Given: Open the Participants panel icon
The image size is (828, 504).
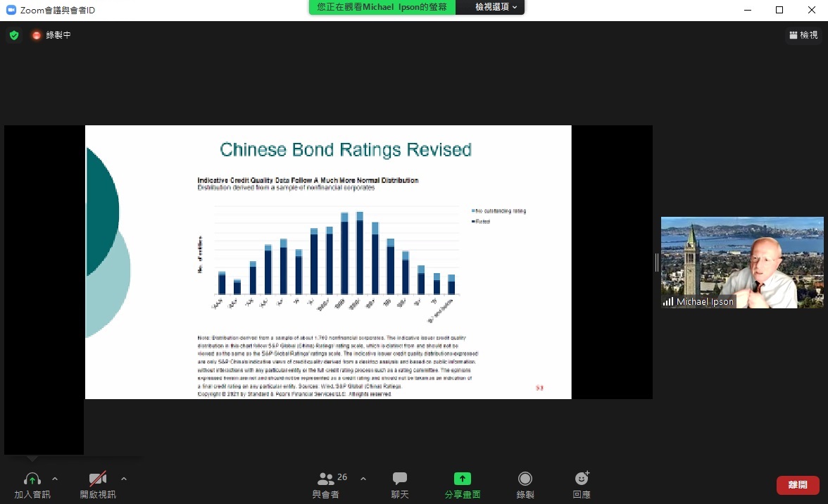Looking at the screenshot, I should pyautogui.click(x=326, y=479).
